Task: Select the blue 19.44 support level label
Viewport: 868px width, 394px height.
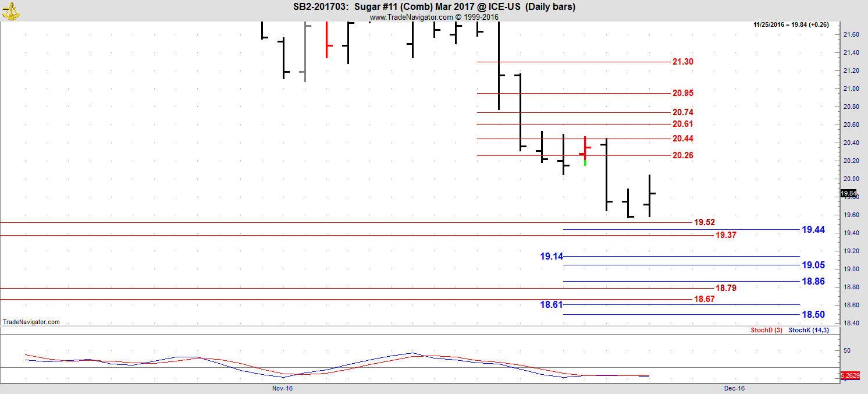Action: point(813,230)
